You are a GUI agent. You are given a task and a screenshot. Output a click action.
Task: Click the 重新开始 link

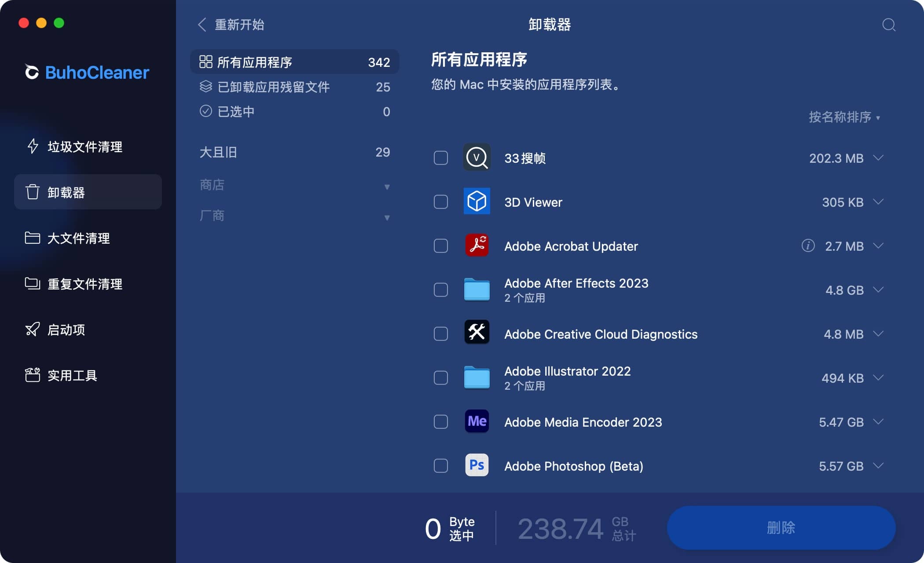click(x=239, y=25)
